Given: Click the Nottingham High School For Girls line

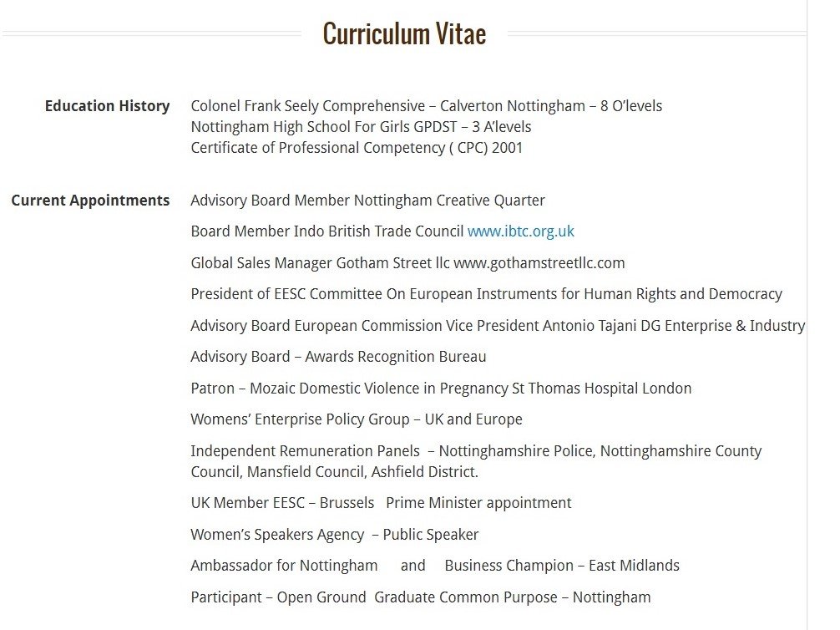Looking at the screenshot, I should point(361,127).
